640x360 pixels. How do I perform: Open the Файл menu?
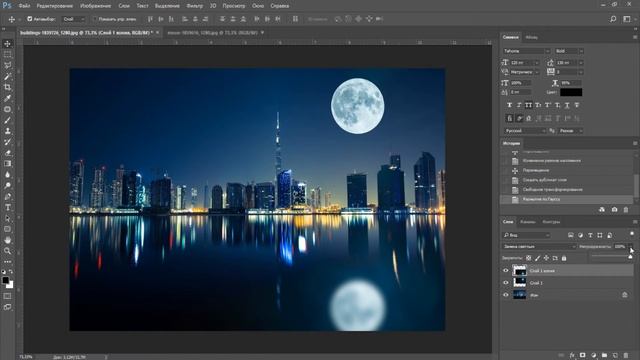(x=24, y=6)
